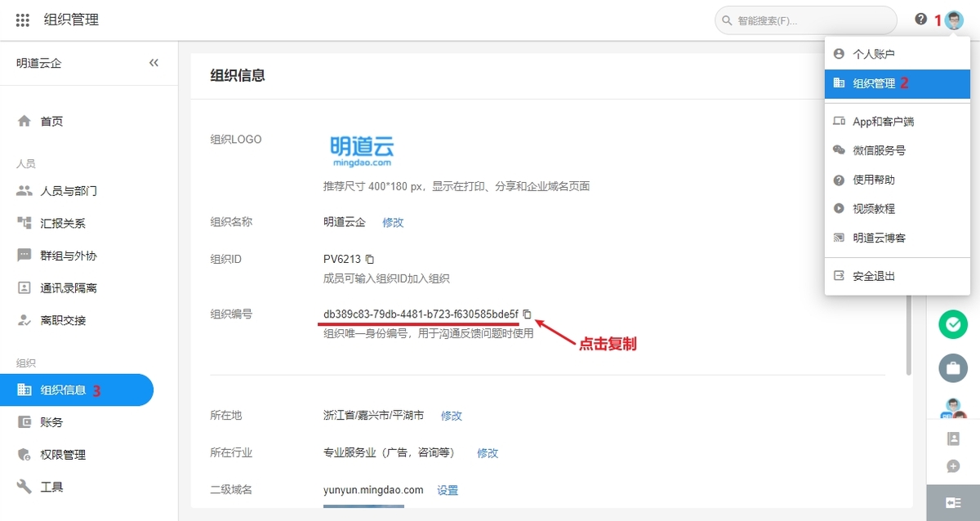
Task: Click the help question mark icon
Action: (x=921, y=20)
